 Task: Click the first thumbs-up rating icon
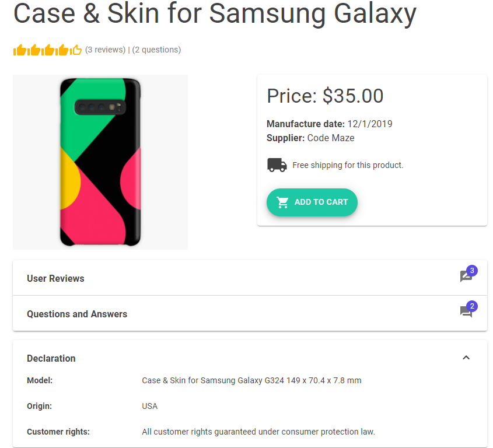click(20, 50)
